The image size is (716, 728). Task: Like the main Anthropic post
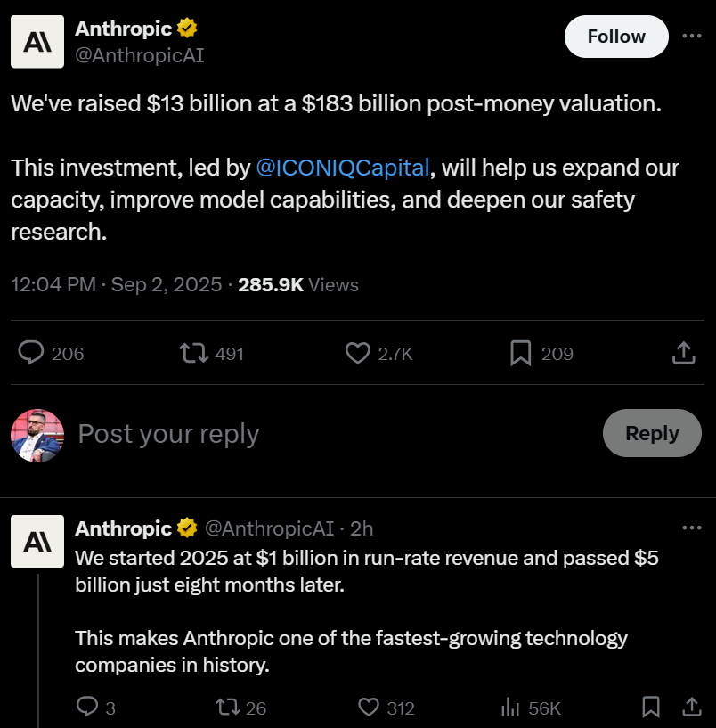point(357,354)
